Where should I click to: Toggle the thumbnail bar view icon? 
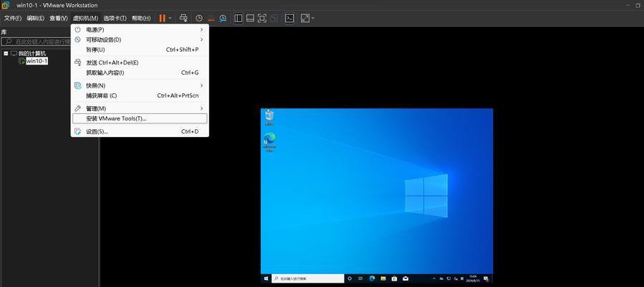pos(250,18)
